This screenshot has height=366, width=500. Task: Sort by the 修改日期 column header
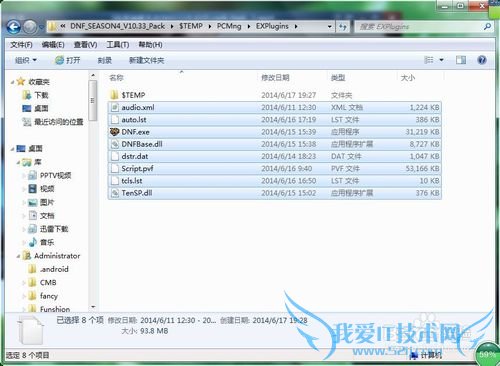tap(275, 78)
